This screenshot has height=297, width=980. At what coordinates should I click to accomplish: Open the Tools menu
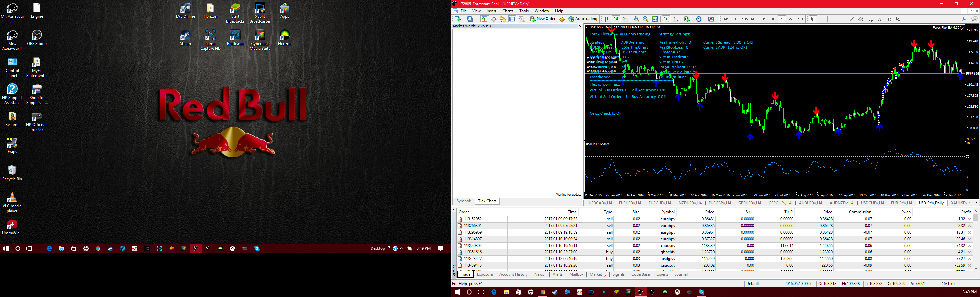tap(524, 11)
